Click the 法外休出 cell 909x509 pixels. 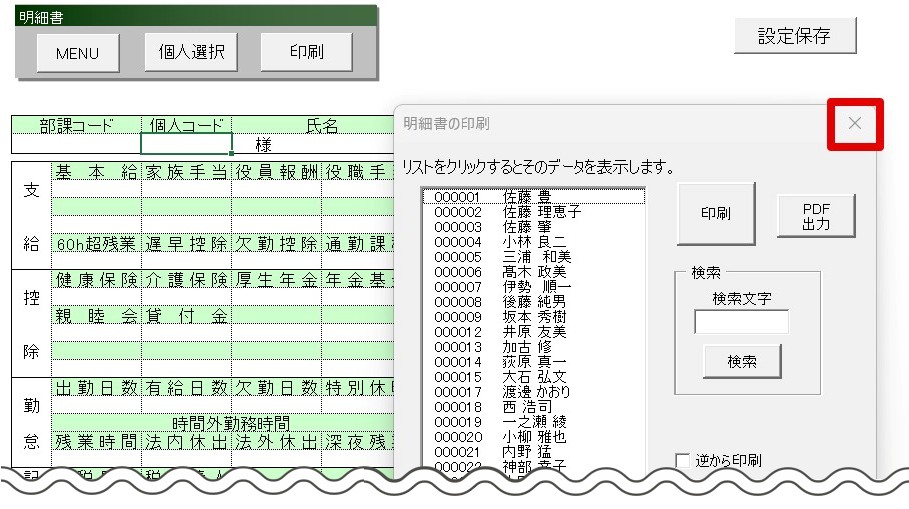[x=277, y=442]
